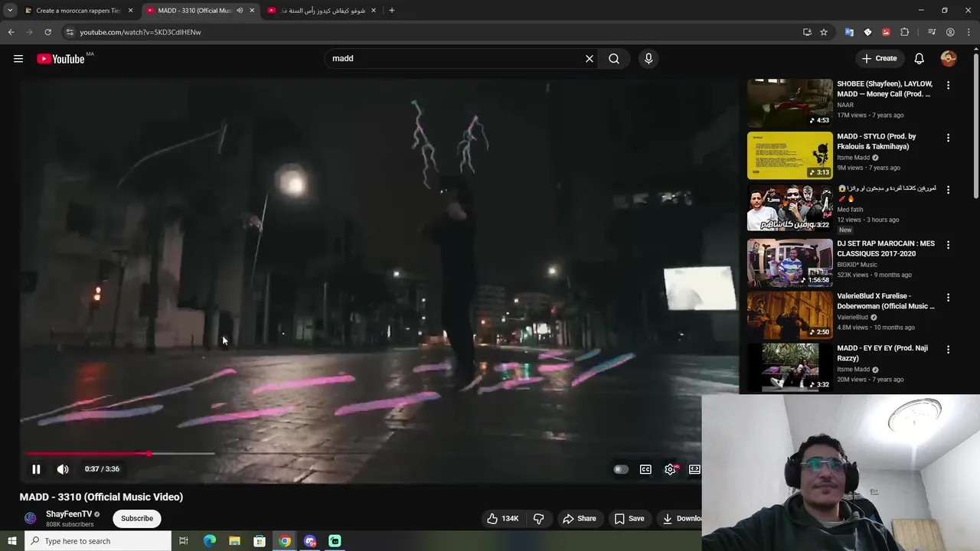Switch to the moroccan rappers Tier tab

[x=79, y=11]
